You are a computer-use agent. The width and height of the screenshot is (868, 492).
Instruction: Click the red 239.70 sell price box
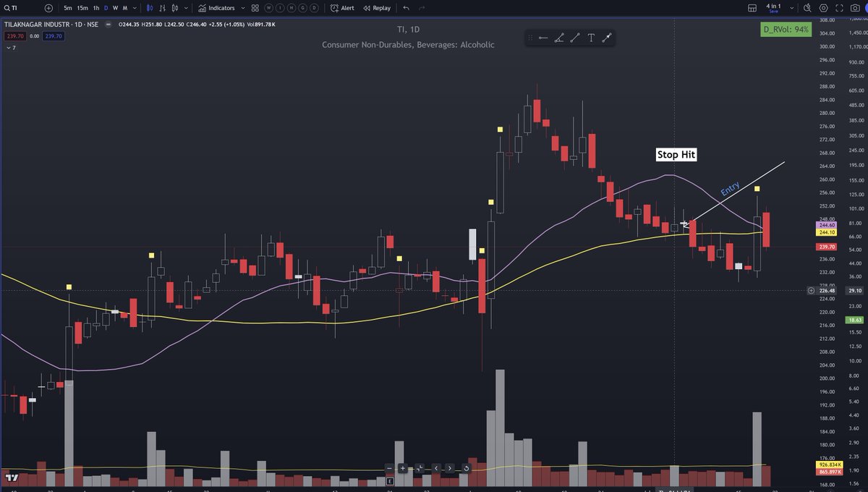15,36
